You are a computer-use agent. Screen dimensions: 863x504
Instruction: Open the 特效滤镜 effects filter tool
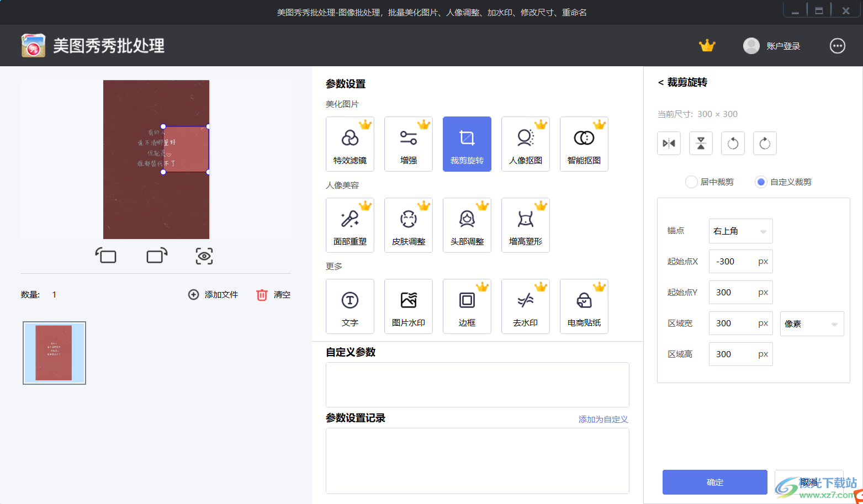pyautogui.click(x=350, y=144)
